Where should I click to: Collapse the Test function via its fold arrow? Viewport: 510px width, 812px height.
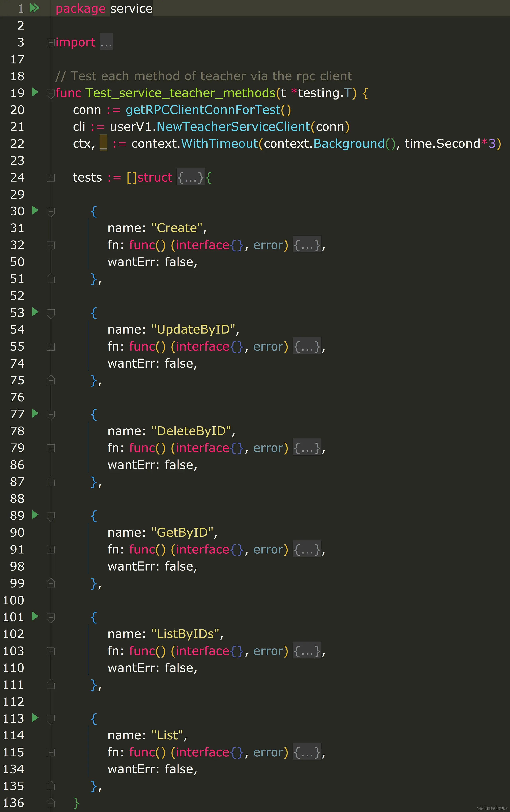(x=51, y=93)
